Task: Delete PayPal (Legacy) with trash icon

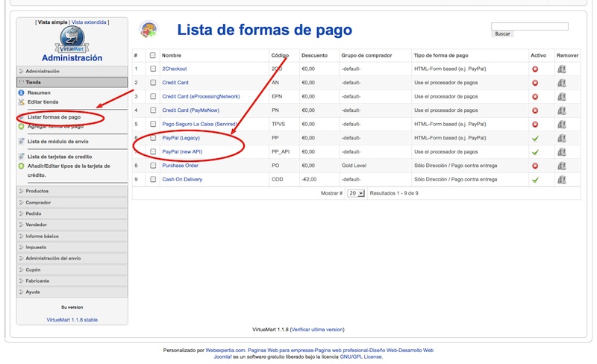Action: point(562,138)
